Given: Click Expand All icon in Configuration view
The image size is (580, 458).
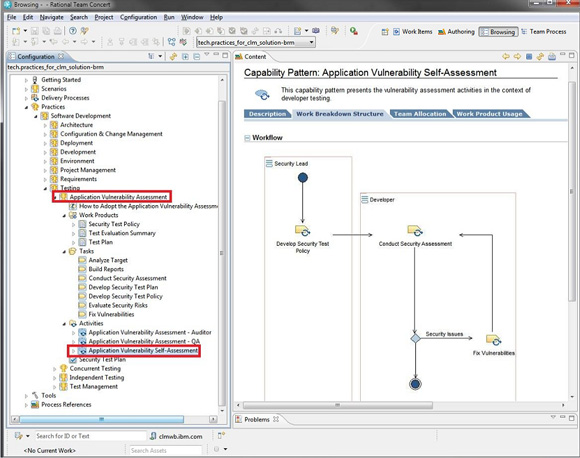Looking at the screenshot, I should pos(185,57).
